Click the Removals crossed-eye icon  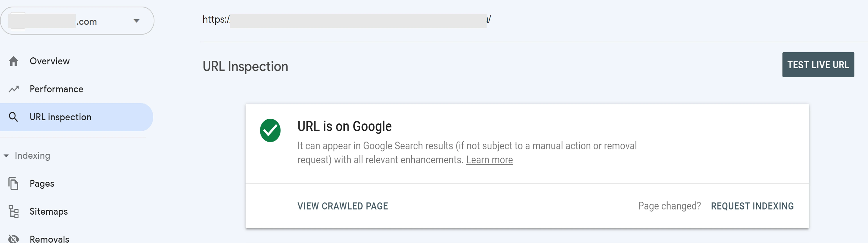(x=13, y=239)
